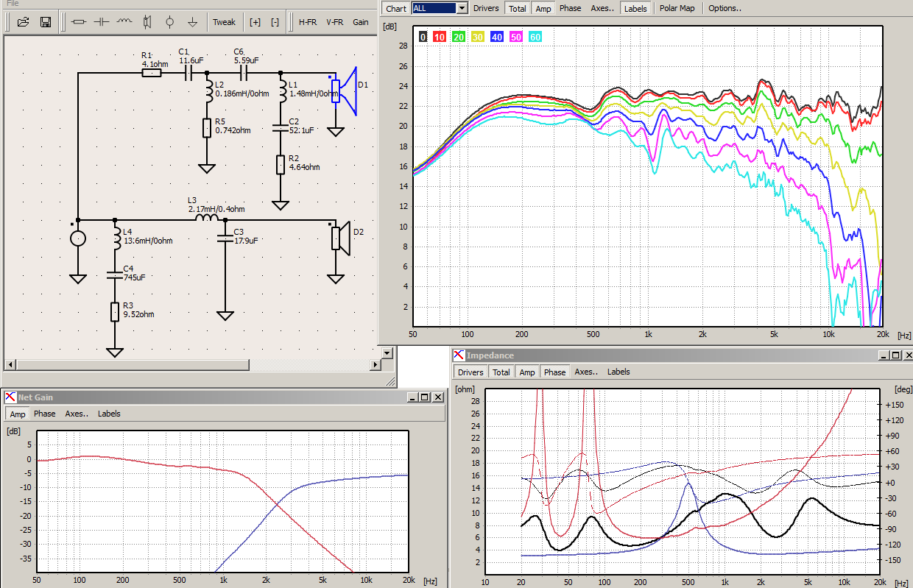Select the signal source component tool
Screen dimensions: 913x588
(x=170, y=22)
